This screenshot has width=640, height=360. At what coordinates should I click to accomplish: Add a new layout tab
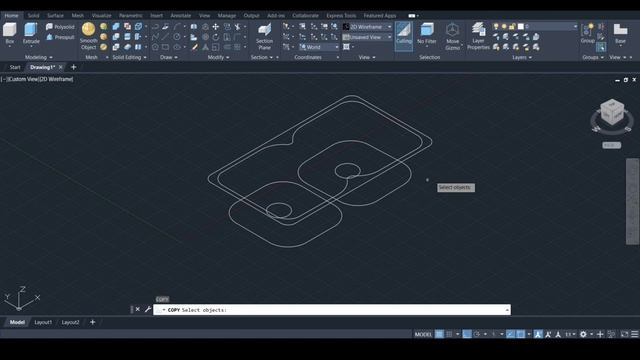pyautogui.click(x=93, y=322)
